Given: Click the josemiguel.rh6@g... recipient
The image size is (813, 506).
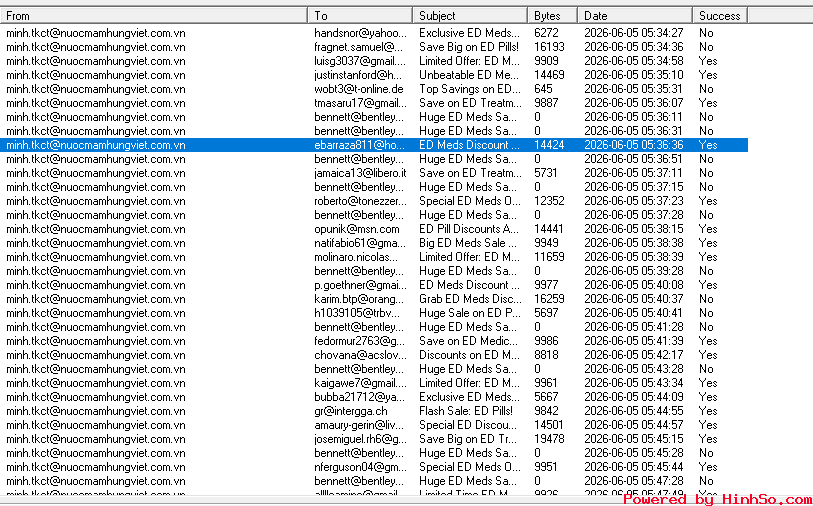Looking at the screenshot, I should 360,439.
